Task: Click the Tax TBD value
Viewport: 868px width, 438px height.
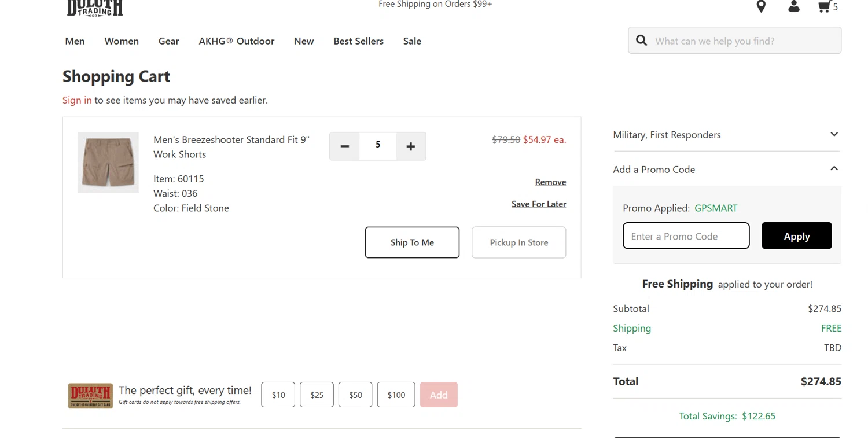Action: pos(833,348)
